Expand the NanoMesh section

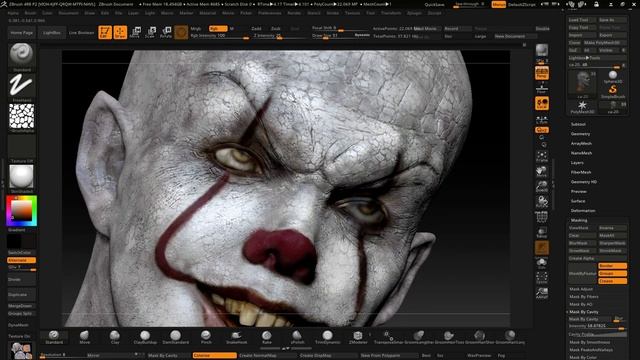pyautogui.click(x=581, y=153)
